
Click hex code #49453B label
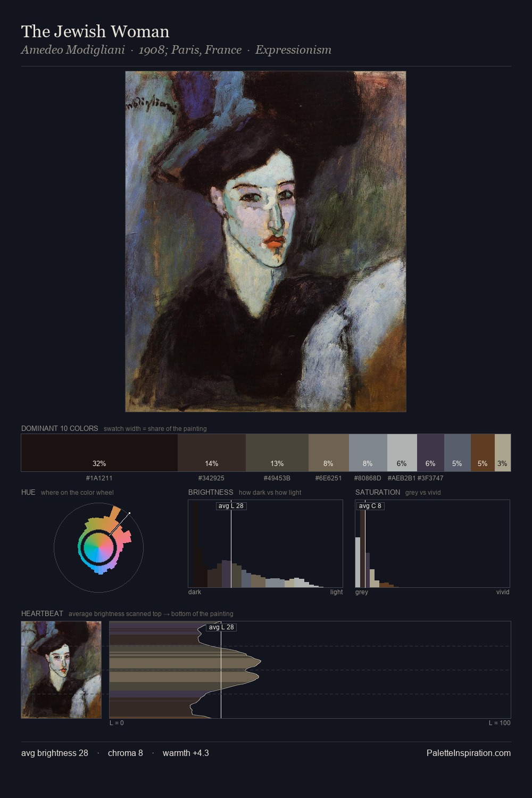(x=277, y=478)
